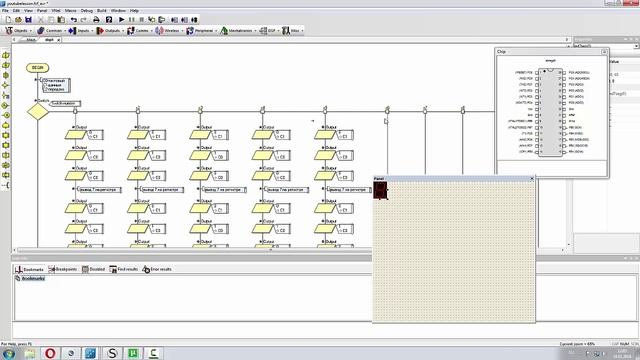Paste from clipboard using the Paste icon

(x=61, y=20)
